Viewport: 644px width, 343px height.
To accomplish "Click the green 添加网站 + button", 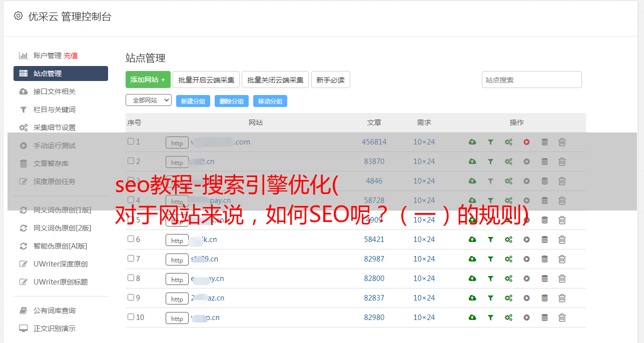I will click(x=148, y=79).
